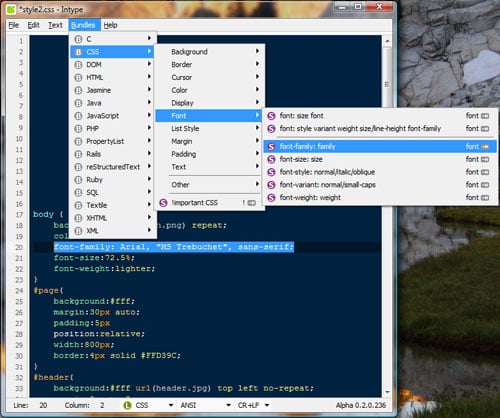
Task: Click '#page{' selector line
Action: 48,291
